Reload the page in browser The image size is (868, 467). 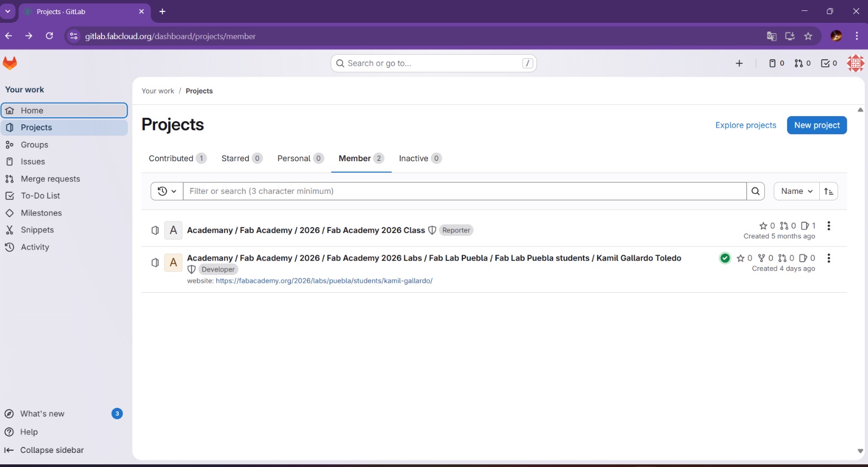click(49, 36)
